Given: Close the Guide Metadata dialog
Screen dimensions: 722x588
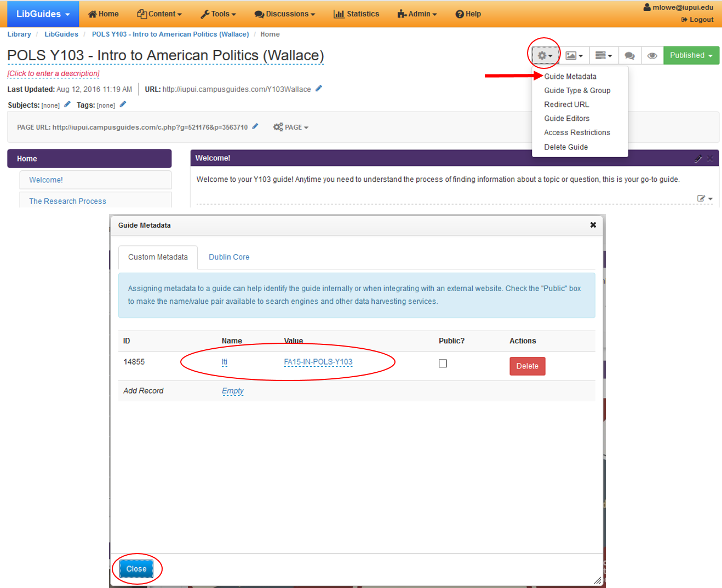Looking at the screenshot, I should coord(136,568).
